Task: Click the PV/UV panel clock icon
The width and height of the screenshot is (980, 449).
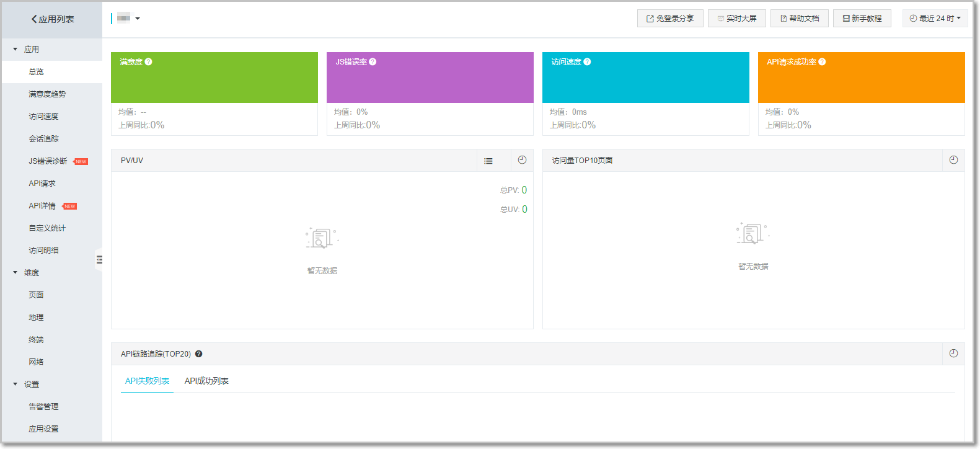Action: (523, 160)
